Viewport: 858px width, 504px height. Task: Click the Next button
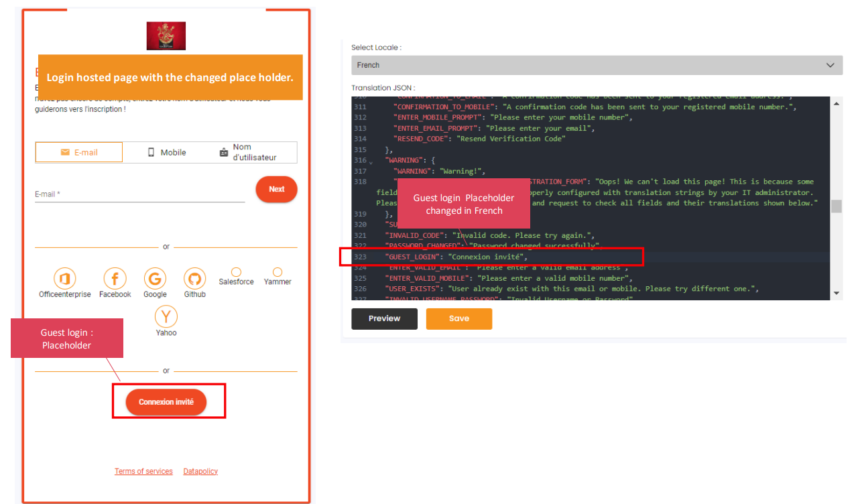(276, 189)
